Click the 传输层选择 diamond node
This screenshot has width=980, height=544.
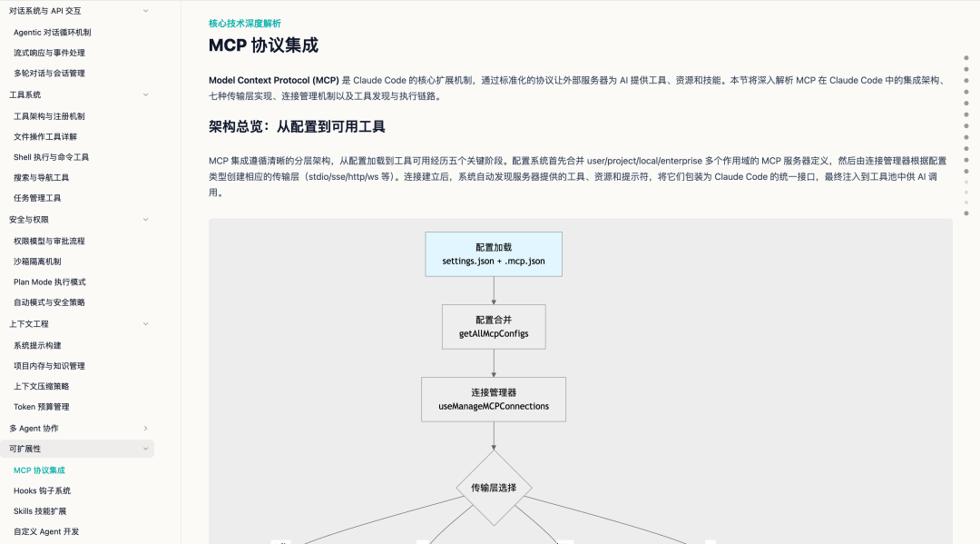494,488
